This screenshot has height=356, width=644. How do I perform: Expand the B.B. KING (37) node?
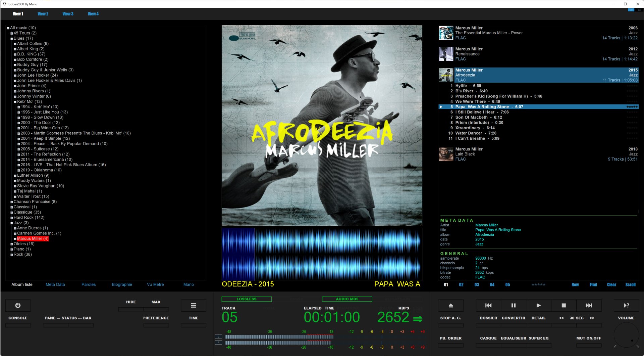point(15,54)
